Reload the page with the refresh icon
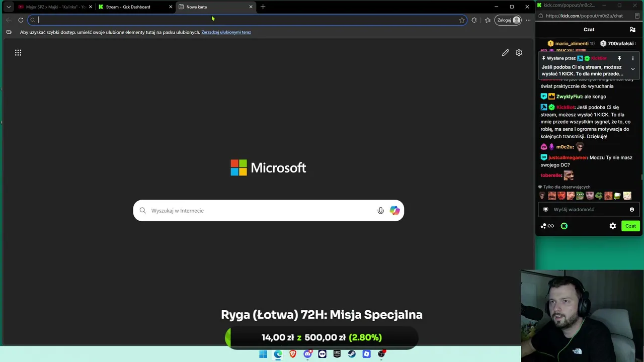Screen dimensions: 644x362 (21, 20)
